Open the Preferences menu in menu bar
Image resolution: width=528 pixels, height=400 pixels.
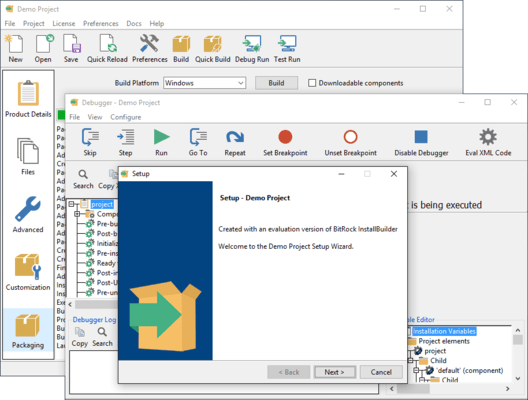101,24
